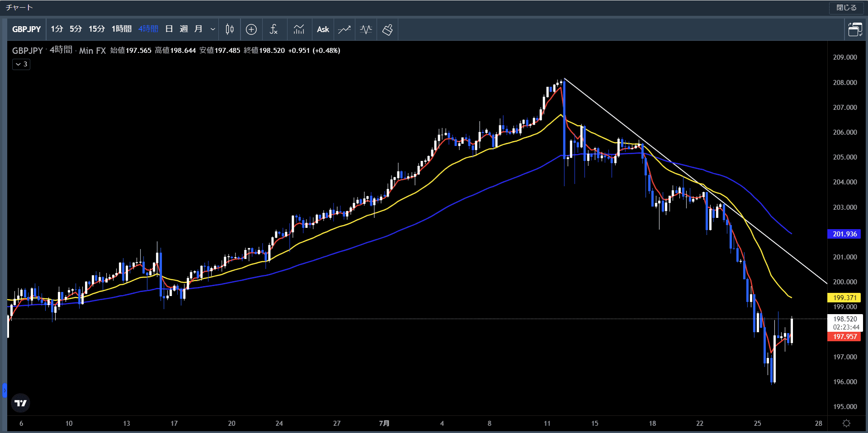The image size is (868, 433).
Task: Click the 高値198.644 high value
Action: 175,51
